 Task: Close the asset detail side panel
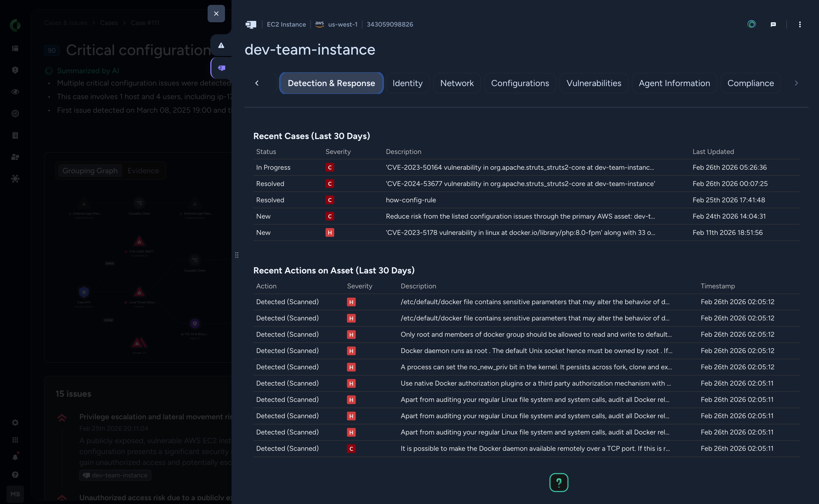pyautogui.click(x=216, y=14)
